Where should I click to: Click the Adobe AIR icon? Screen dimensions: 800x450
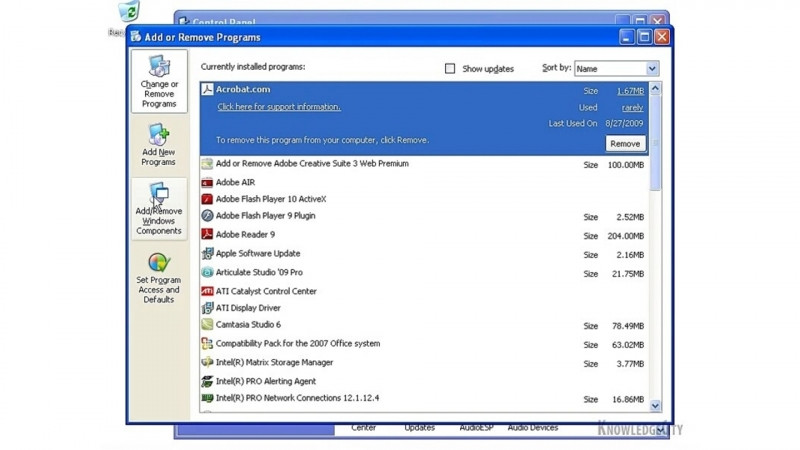pos(207,182)
